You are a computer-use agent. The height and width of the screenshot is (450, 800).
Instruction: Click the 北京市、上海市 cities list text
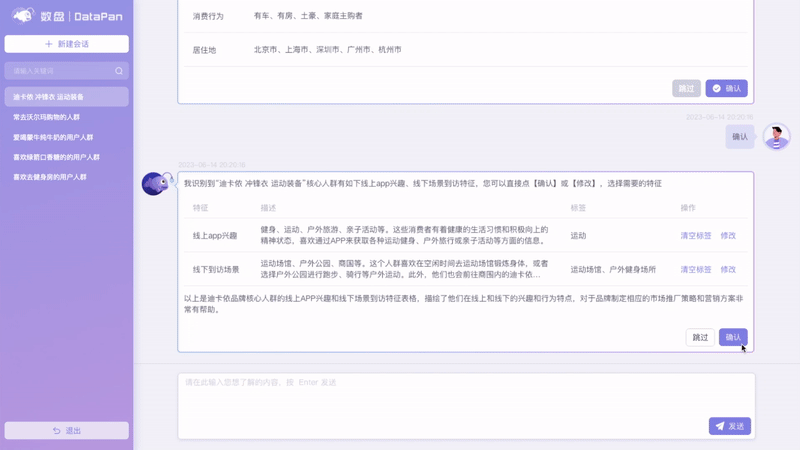[328, 49]
